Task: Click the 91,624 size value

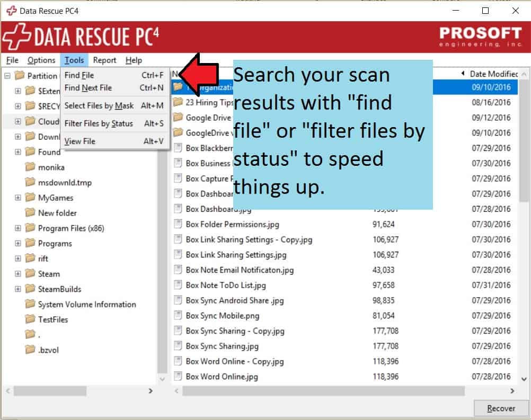Action: coord(383,225)
